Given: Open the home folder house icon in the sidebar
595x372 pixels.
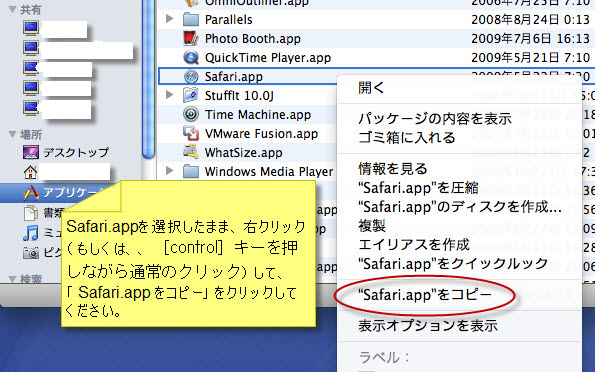Looking at the screenshot, I should click(x=30, y=172).
